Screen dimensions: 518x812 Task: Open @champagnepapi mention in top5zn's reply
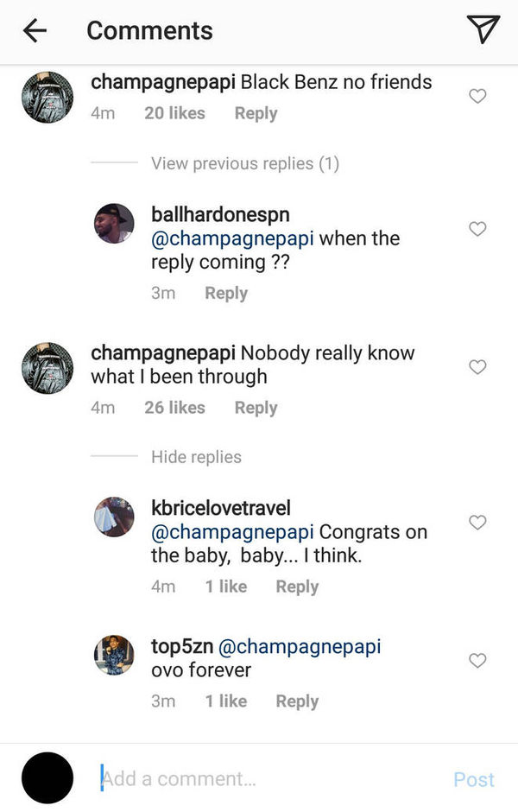pyautogui.click(x=300, y=647)
